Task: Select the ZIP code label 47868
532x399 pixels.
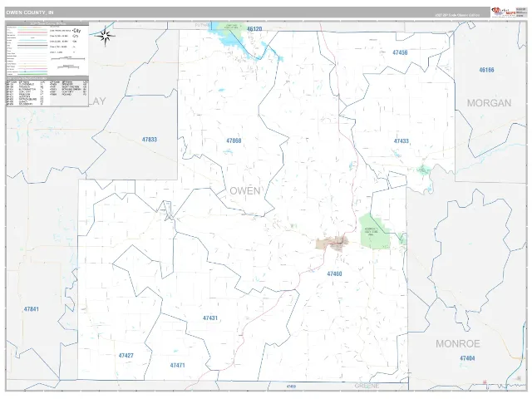Action: (x=234, y=140)
